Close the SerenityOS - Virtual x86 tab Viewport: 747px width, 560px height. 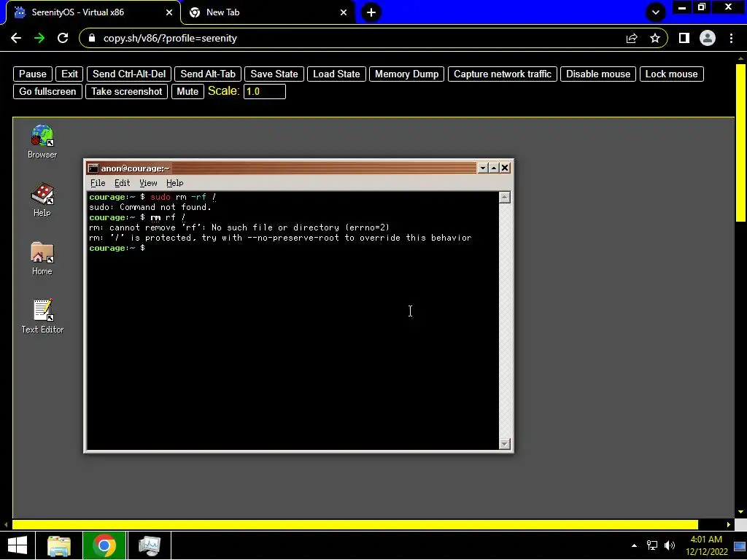click(169, 12)
